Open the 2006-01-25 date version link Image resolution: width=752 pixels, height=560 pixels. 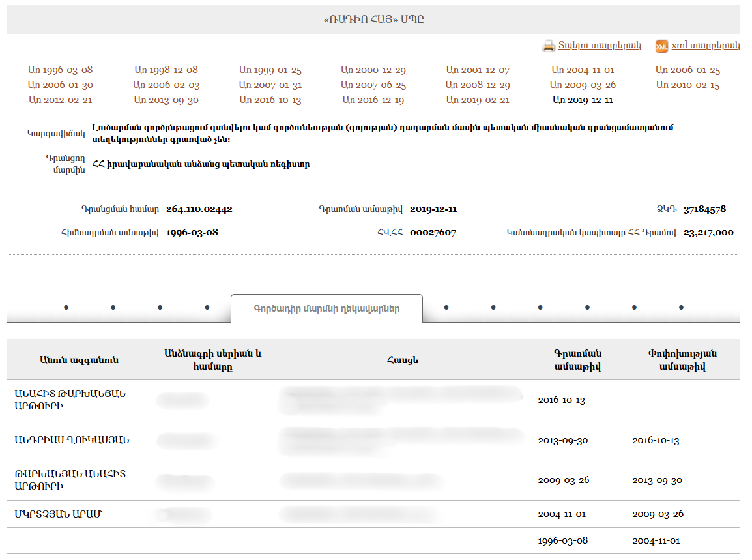point(687,70)
